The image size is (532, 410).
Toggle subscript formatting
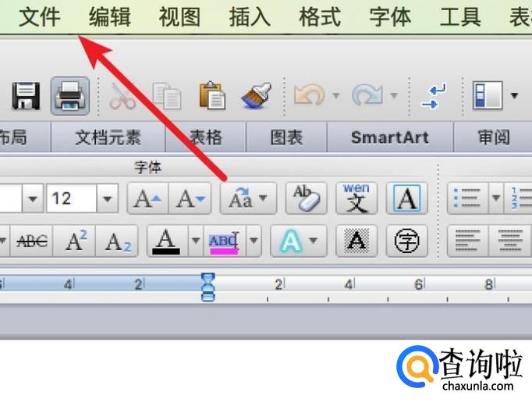pyautogui.click(x=117, y=241)
